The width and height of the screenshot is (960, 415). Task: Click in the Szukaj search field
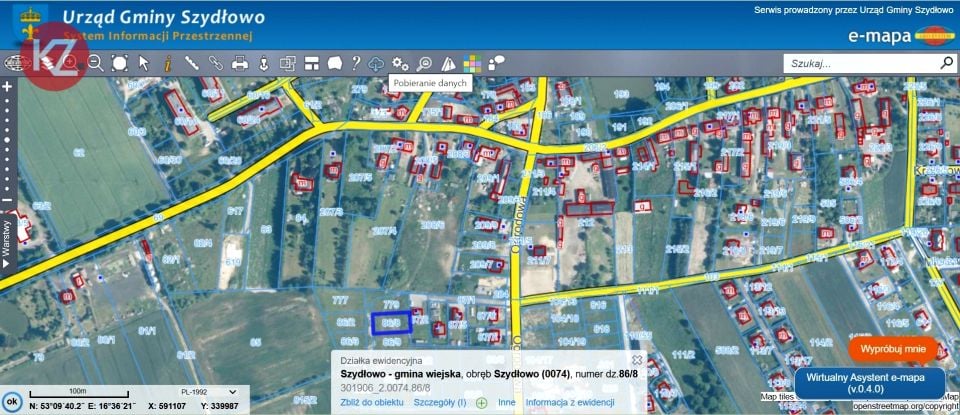click(862, 63)
